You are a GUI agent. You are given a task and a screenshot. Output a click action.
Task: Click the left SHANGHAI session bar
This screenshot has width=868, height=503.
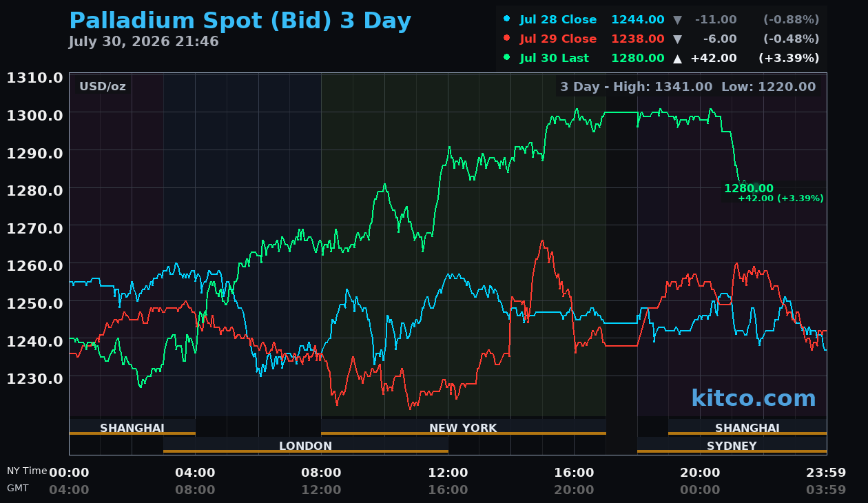tap(132, 428)
